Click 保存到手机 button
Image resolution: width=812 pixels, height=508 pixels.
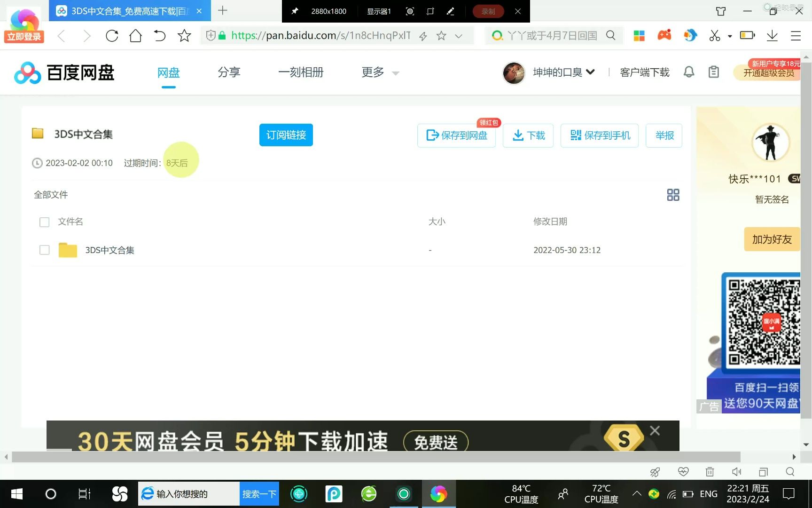coord(600,135)
